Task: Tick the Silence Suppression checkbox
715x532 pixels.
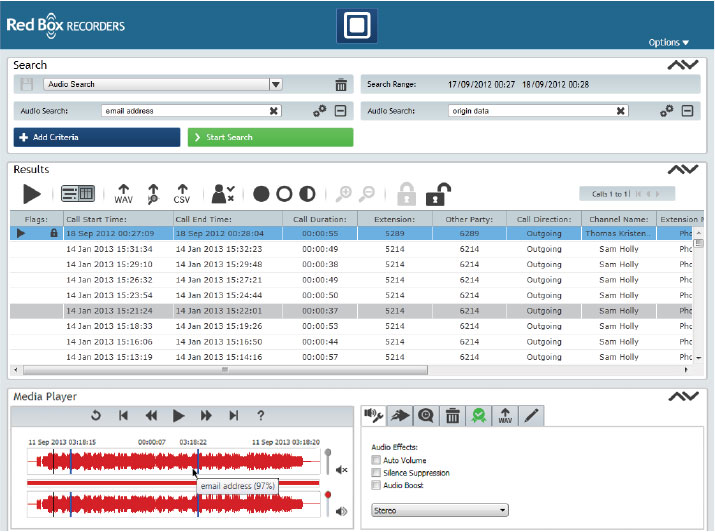Action: (376, 472)
